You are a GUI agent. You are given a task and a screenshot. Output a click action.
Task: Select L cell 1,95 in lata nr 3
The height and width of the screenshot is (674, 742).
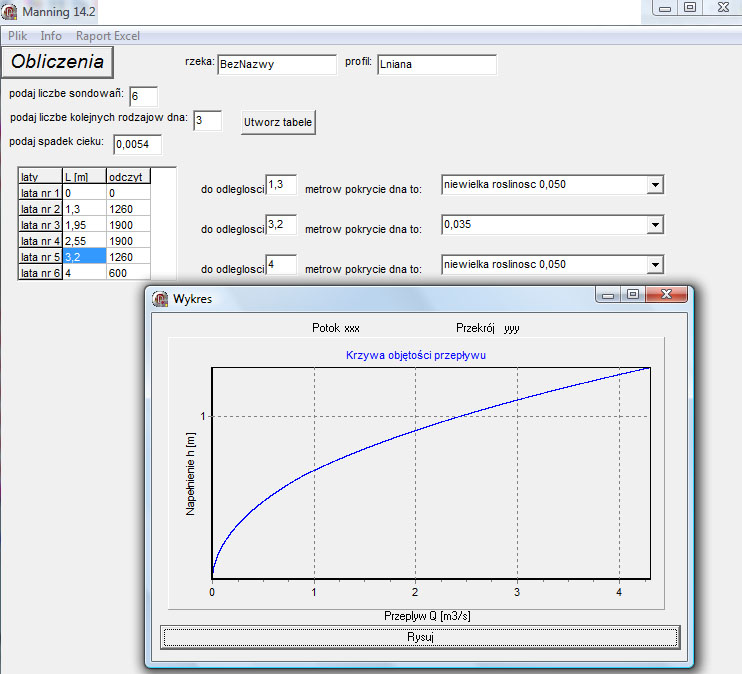(x=84, y=225)
